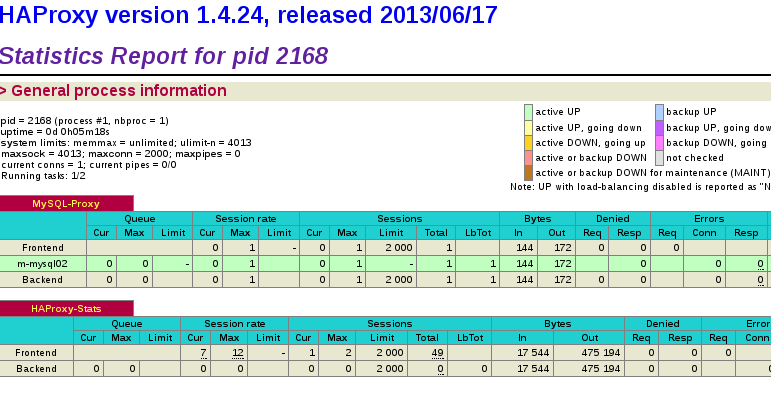Image resolution: width=771 pixels, height=407 pixels.
Task: Click the 'backup UP' legend label
Action: (x=691, y=112)
